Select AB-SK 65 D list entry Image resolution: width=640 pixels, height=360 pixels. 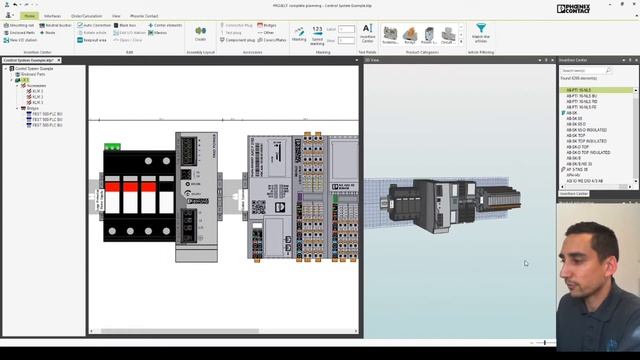click(576, 124)
